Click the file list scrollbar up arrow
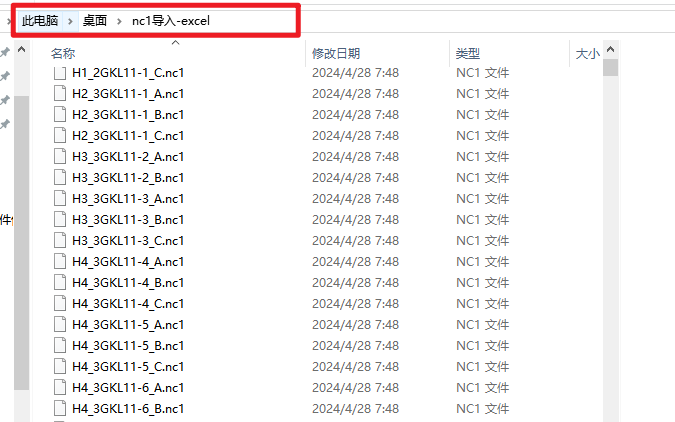Image resolution: width=675 pixels, height=422 pixels. [x=610, y=50]
